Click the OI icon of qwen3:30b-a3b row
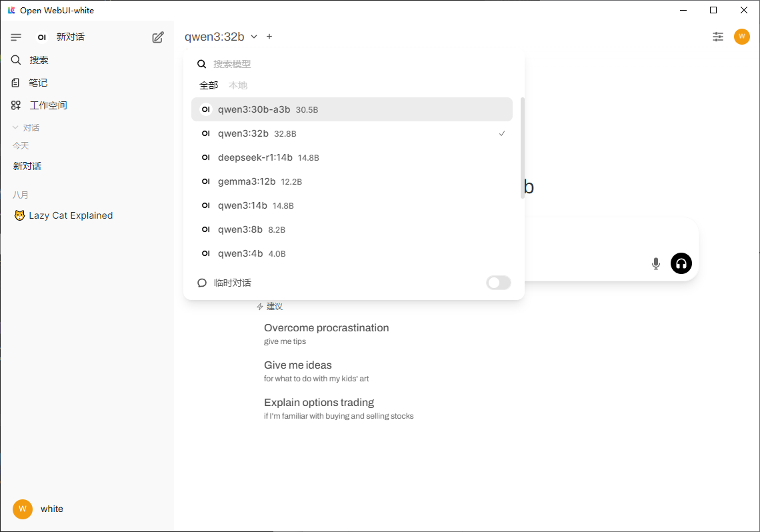This screenshot has height=532, width=760. [x=206, y=109]
